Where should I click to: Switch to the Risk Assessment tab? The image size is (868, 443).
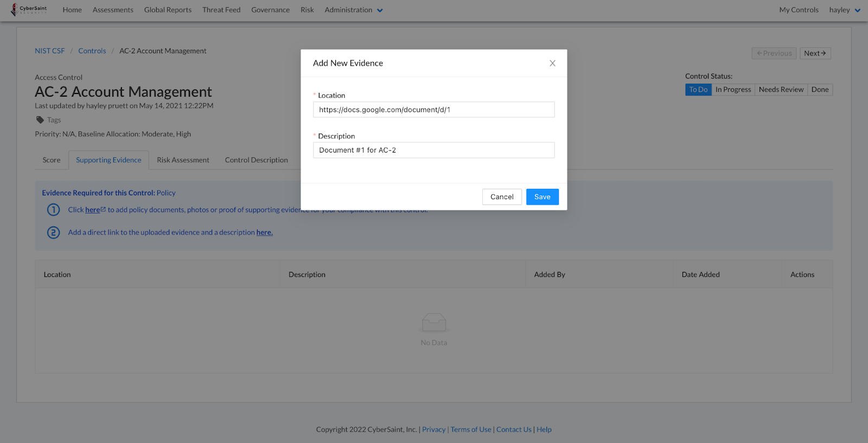(183, 160)
